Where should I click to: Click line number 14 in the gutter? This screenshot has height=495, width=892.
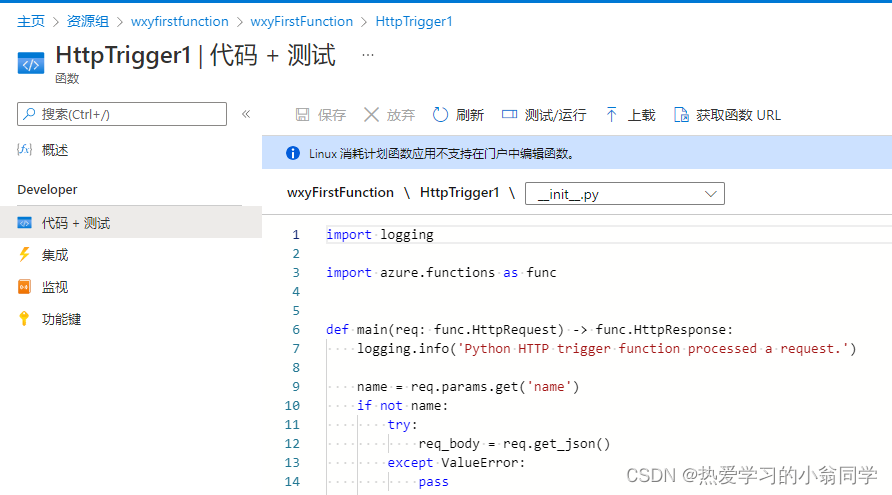point(292,481)
